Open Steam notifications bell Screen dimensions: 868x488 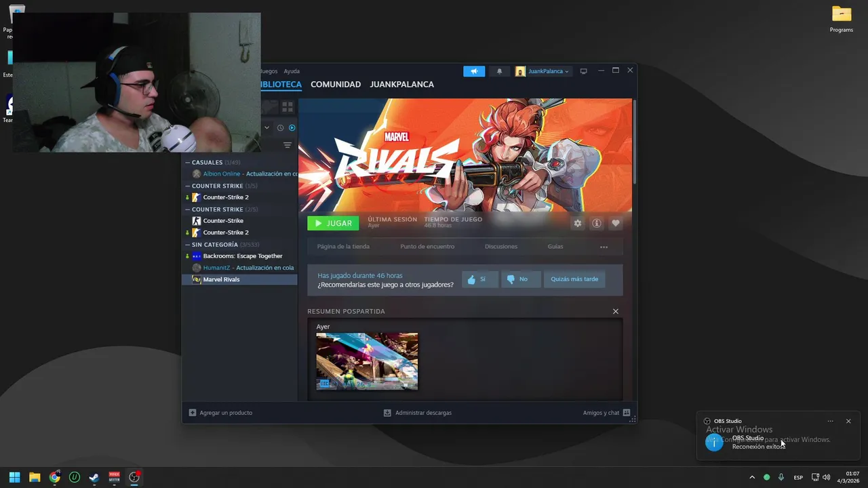pos(500,71)
